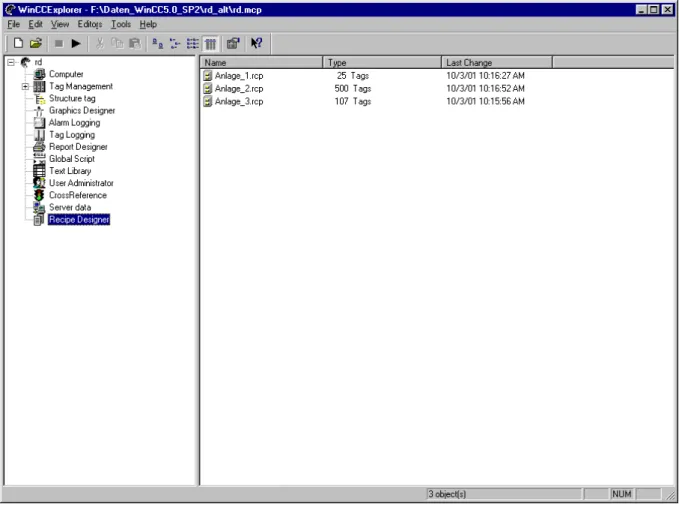The height and width of the screenshot is (507, 679).
Task: Sort by the Last Change column header
Action: [x=497, y=63]
